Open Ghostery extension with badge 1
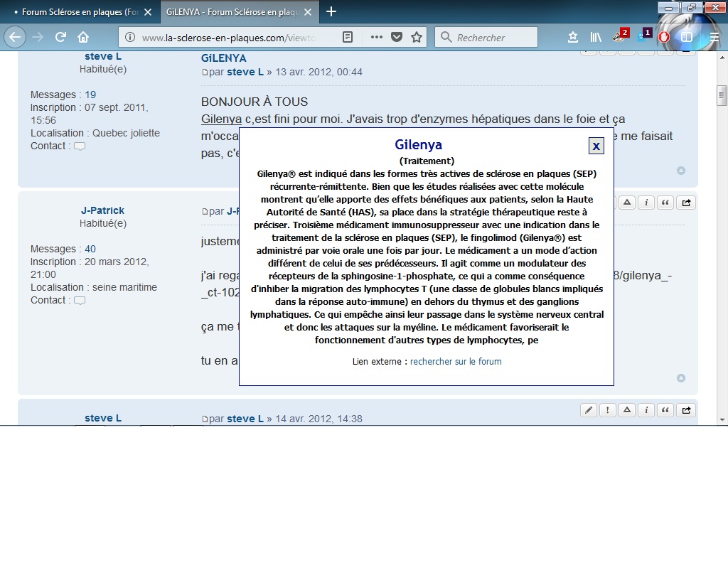 tap(644, 36)
